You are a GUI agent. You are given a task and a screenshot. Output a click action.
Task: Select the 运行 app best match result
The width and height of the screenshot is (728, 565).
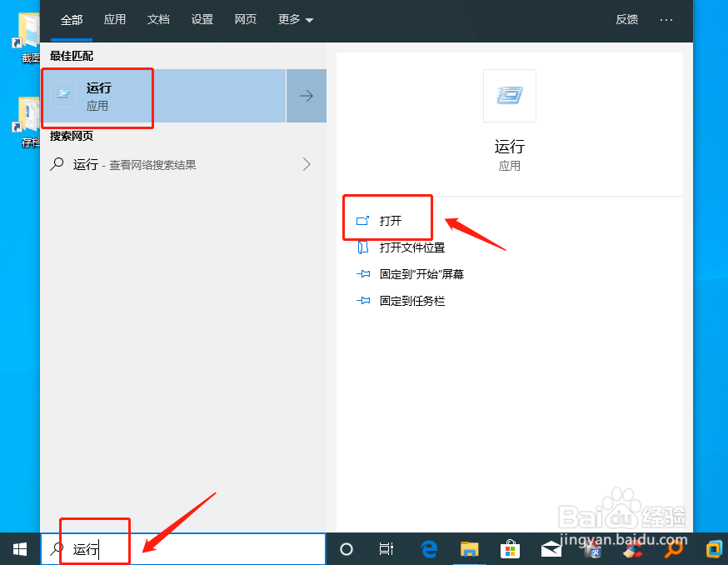tap(163, 96)
